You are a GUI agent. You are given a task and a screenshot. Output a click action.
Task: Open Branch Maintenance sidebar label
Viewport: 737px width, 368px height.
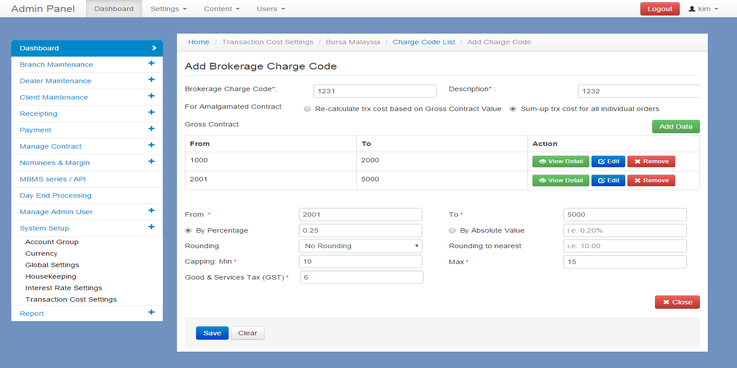point(56,64)
